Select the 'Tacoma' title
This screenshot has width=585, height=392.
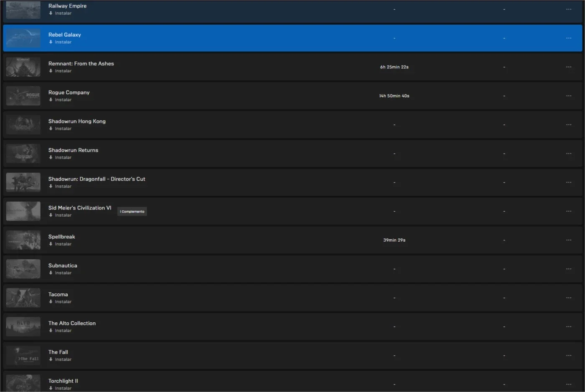click(x=58, y=294)
